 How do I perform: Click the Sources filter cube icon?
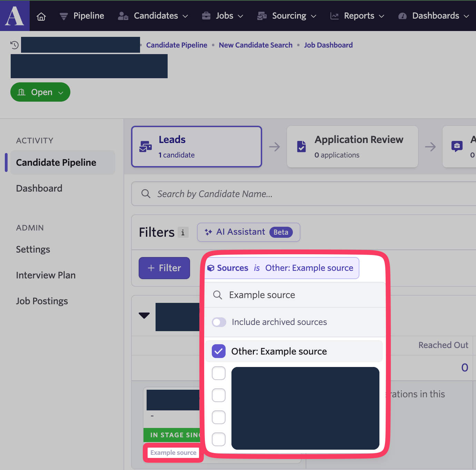(x=211, y=268)
